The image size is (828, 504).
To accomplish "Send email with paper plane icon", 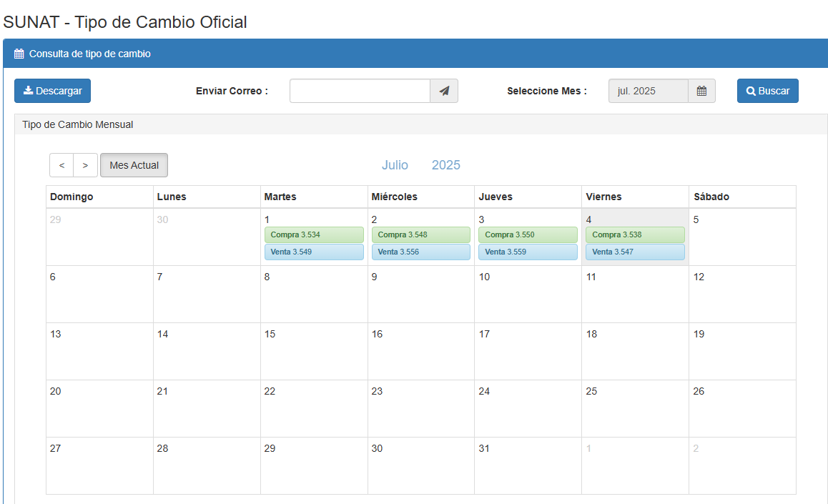I will point(444,91).
